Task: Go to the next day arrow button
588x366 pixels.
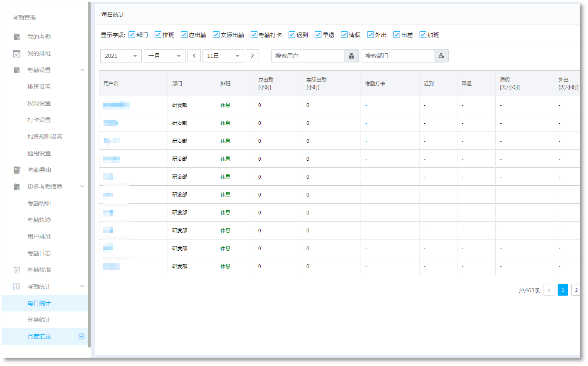Action: tap(252, 56)
